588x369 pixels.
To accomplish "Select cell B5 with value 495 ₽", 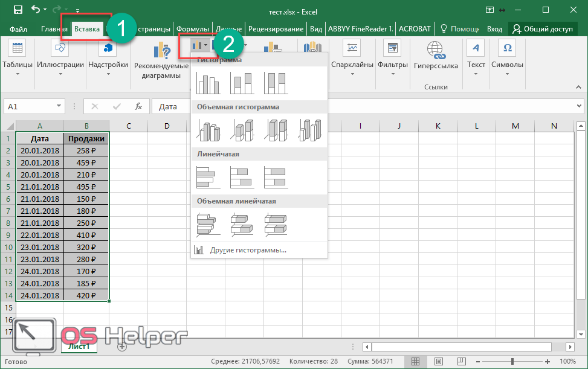I will 86,187.
